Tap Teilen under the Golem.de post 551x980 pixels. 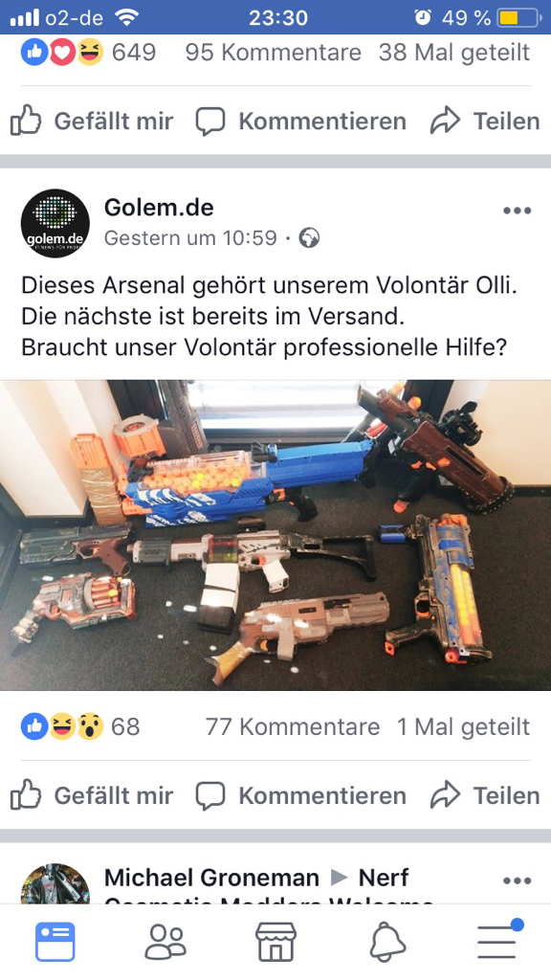pyautogui.click(x=485, y=795)
